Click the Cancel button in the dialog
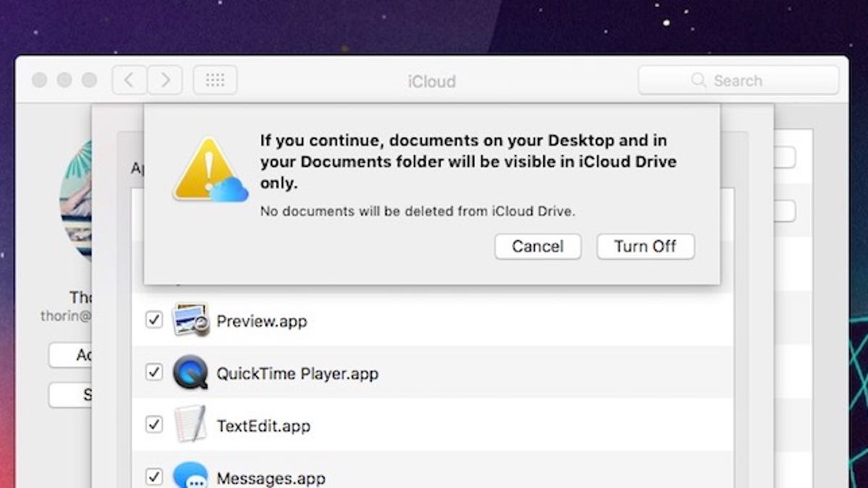 click(x=537, y=247)
